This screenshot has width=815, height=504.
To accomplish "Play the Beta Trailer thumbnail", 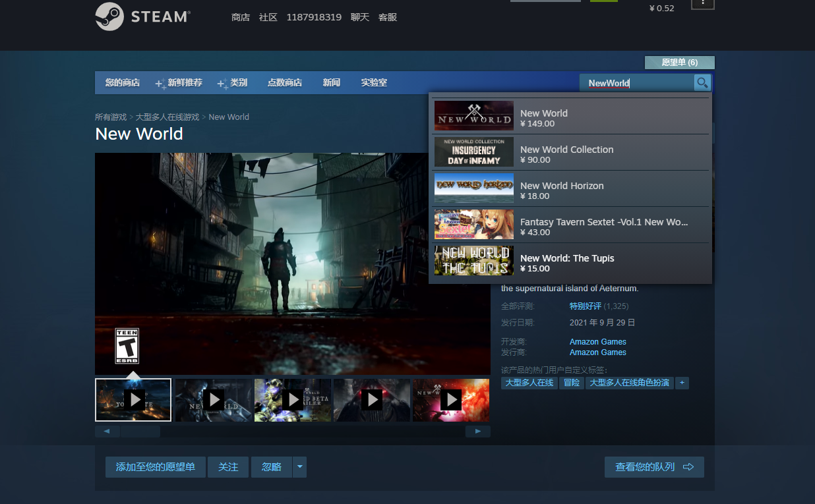I will 293,399.
